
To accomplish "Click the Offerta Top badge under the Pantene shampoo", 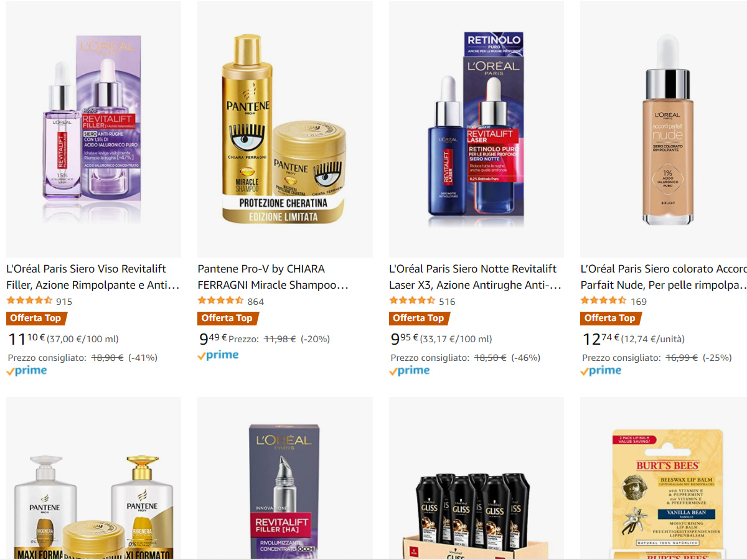I will pos(228,318).
